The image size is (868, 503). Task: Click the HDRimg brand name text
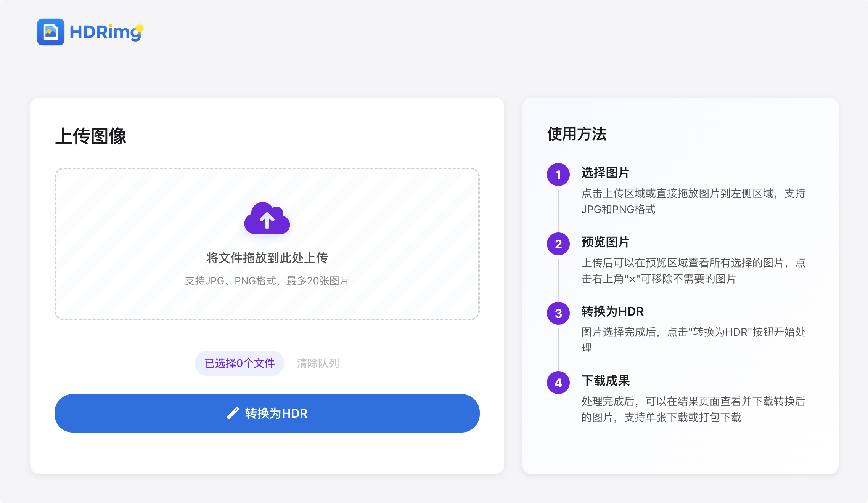tap(106, 32)
